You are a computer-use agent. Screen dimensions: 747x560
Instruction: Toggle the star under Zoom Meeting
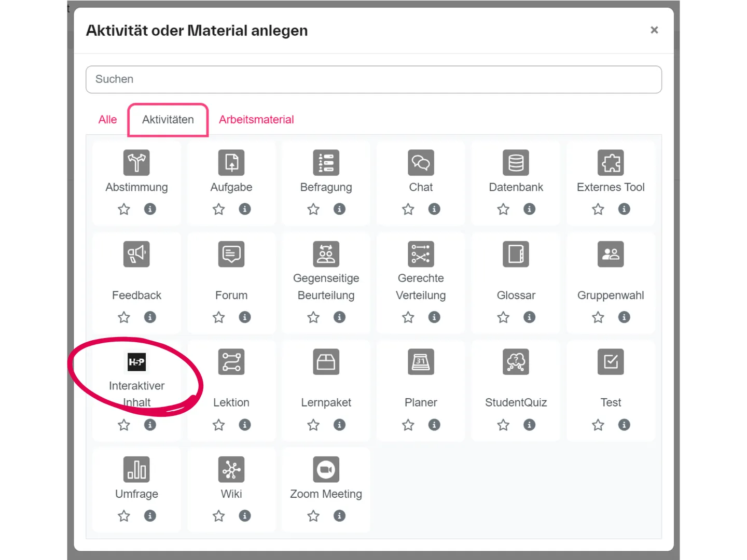click(x=313, y=515)
